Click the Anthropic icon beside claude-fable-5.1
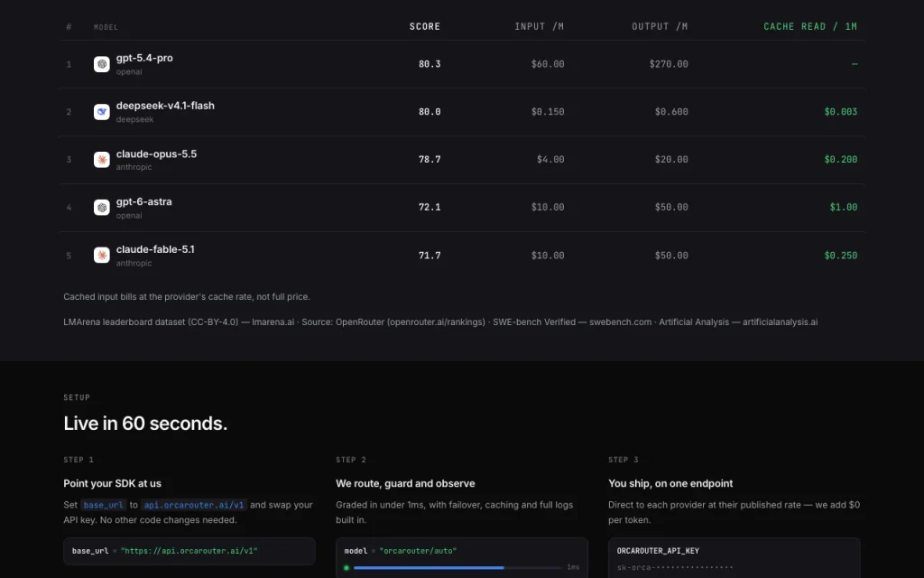Screen dimensions: 924x578 coord(101,255)
